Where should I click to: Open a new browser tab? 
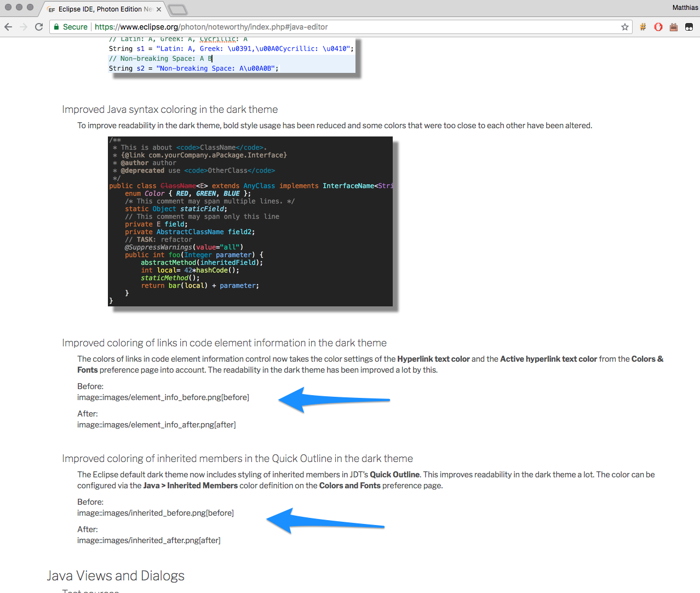(x=178, y=9)
